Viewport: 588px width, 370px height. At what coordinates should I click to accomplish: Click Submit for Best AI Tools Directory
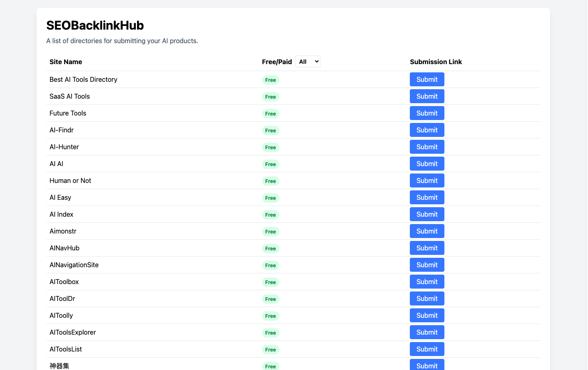(x=427, y=79)
